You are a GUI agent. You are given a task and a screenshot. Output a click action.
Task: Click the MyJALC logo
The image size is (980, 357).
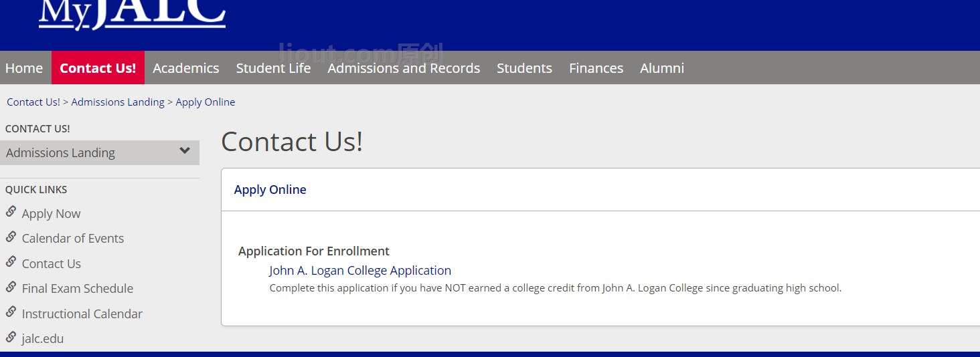pyautogui.click(x=132, y=13)
